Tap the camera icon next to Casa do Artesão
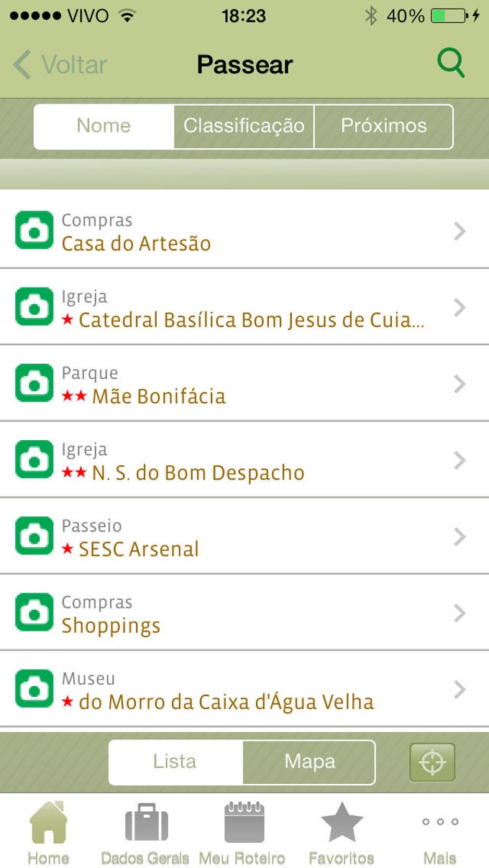Viewport: 489px width, 868px height. click(x=33, y=231)
